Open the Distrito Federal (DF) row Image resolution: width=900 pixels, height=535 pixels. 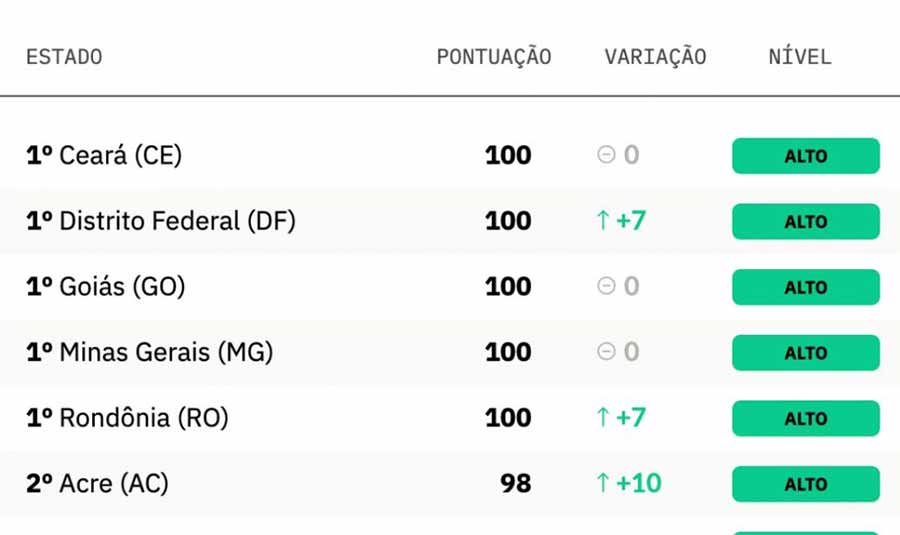(450, 221)
